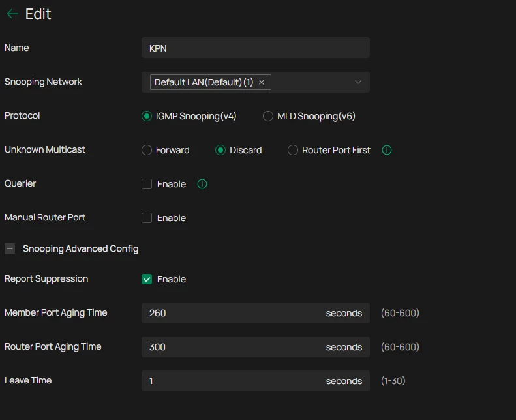This screenshot has height=420, width=516.
Task: Click the Snooping Advanced Config heading
Action: pyautogui.click(x=80, y=248)
